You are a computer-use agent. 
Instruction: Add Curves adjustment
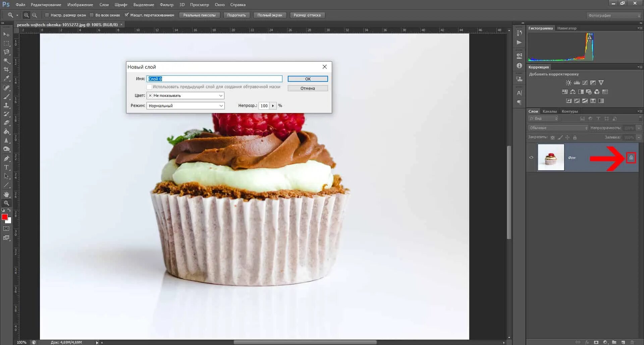click(x=585, y=82)
